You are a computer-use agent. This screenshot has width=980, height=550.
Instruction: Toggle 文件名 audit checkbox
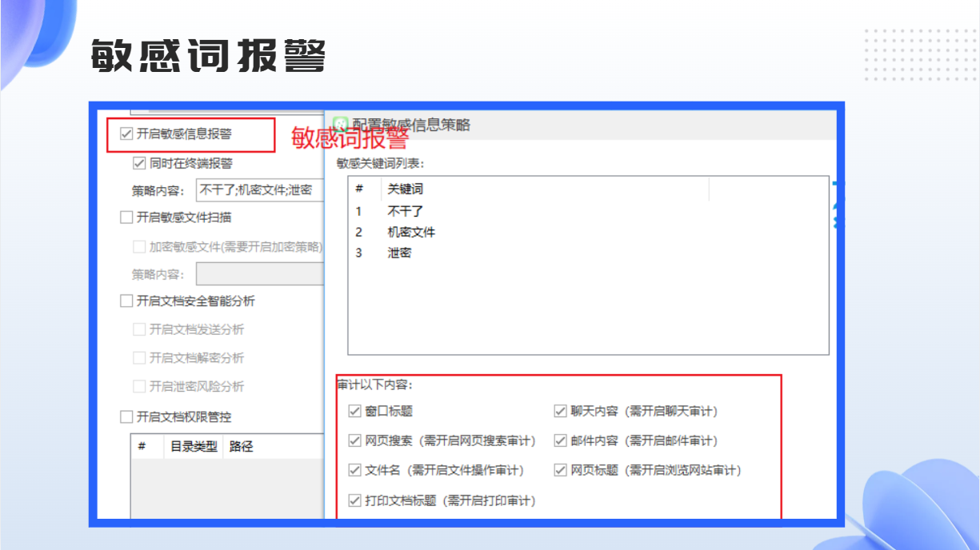click(x=355, y=471)
